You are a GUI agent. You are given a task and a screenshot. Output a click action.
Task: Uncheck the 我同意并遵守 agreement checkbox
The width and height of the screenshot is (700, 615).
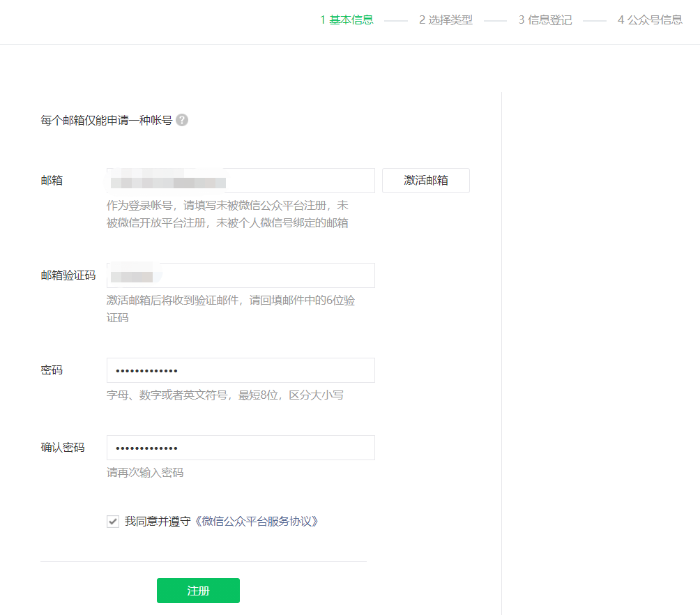(113, 521)
